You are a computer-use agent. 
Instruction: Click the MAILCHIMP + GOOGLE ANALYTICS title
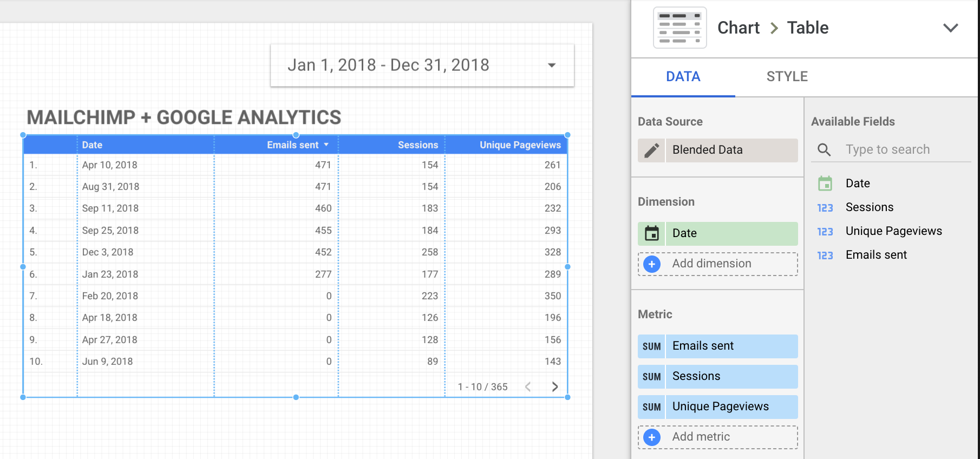click(184, 117)
